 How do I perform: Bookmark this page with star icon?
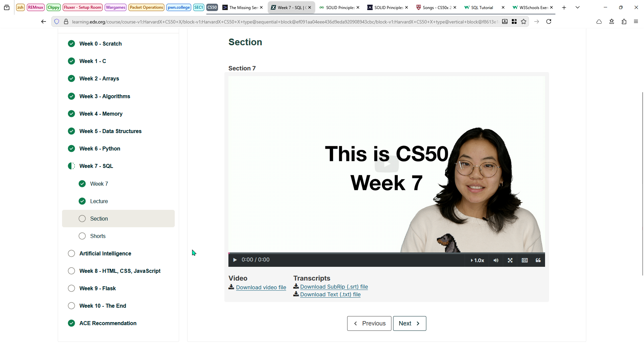tap(524, 22)
